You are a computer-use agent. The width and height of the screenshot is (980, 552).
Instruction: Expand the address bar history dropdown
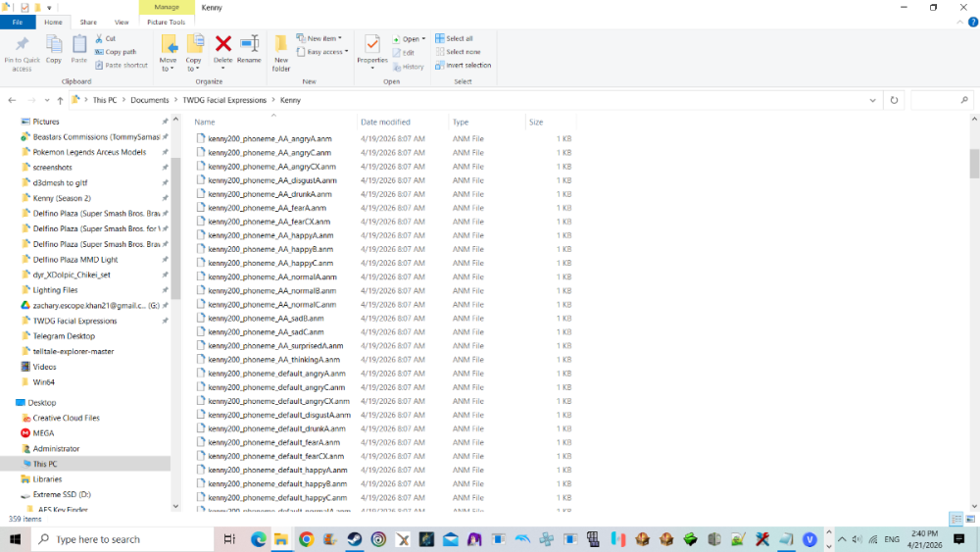pyautogui.click(x=872, y=100)
